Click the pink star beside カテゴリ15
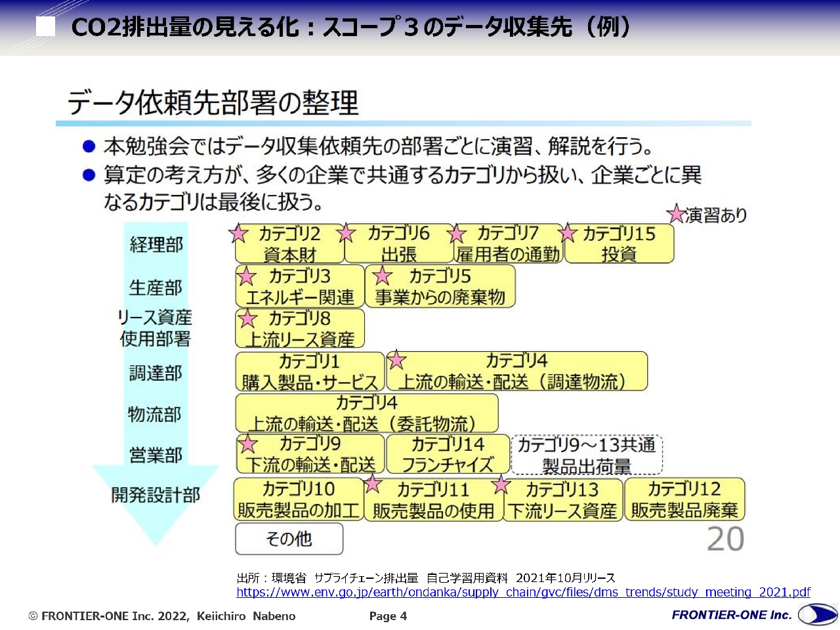Screen dimensions: 840x630 [568, 234]
